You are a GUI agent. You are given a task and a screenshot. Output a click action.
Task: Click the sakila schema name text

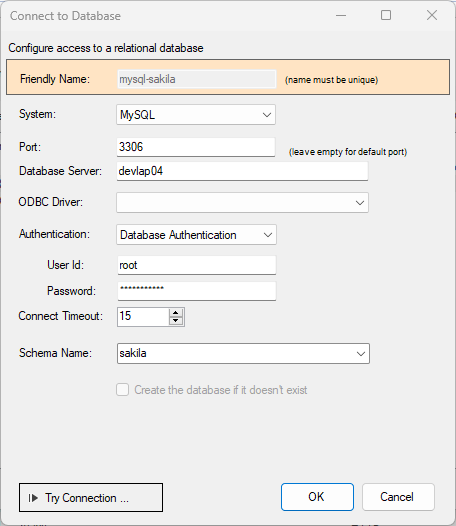point(133,353)
